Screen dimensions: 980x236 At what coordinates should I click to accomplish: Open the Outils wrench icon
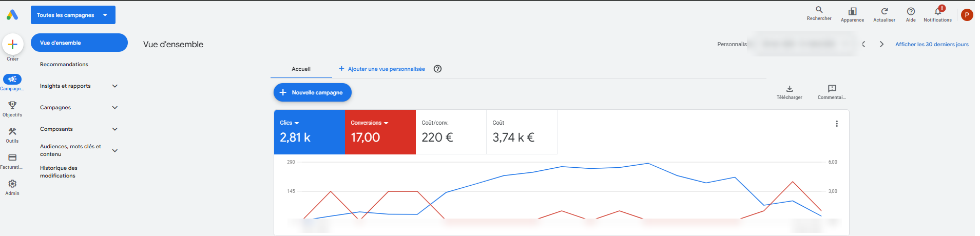coord(12,131)
